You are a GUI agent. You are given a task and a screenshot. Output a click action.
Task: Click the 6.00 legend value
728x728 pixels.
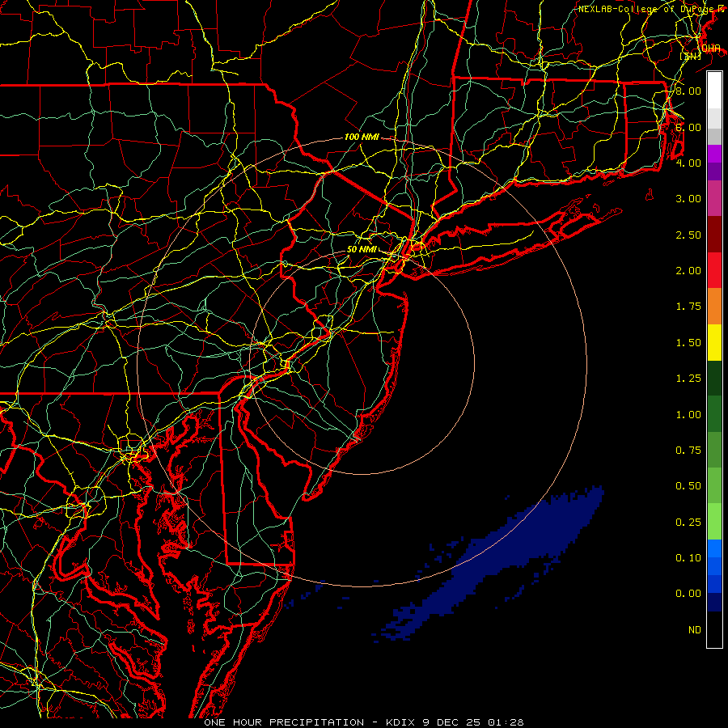[688, 127]
